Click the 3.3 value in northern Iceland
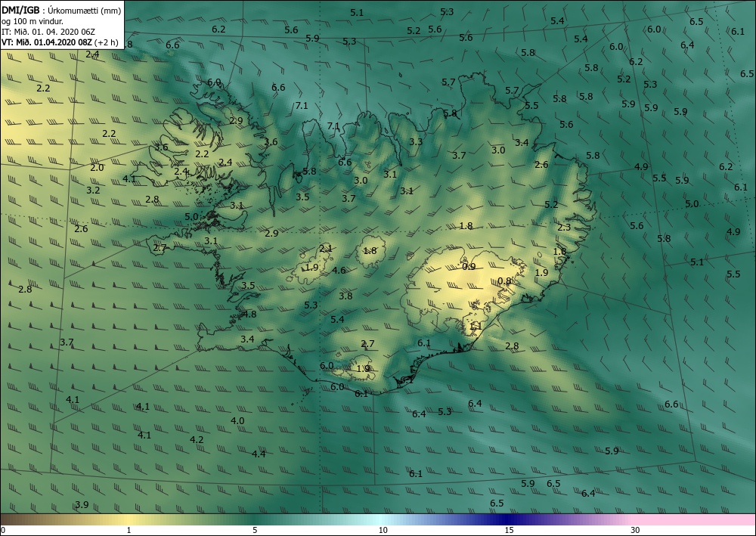The height and width of the screenshot is (536, 756). [416, 141]
